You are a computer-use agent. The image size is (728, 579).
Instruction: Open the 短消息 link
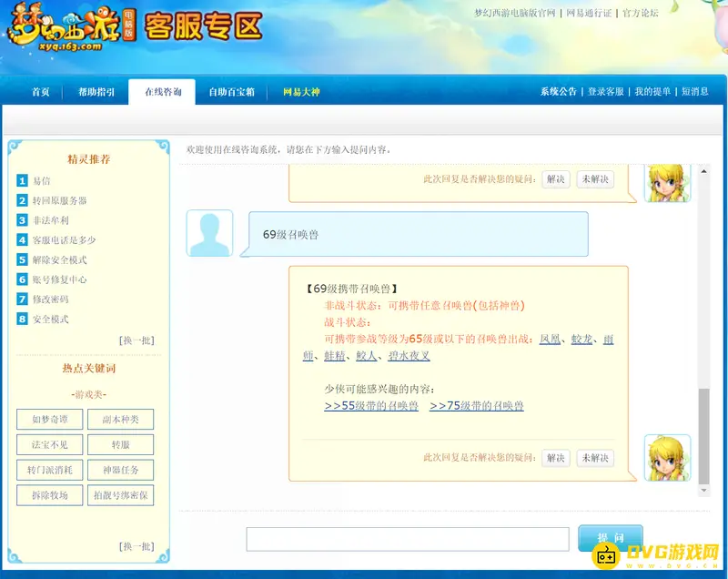coord(694,91)
